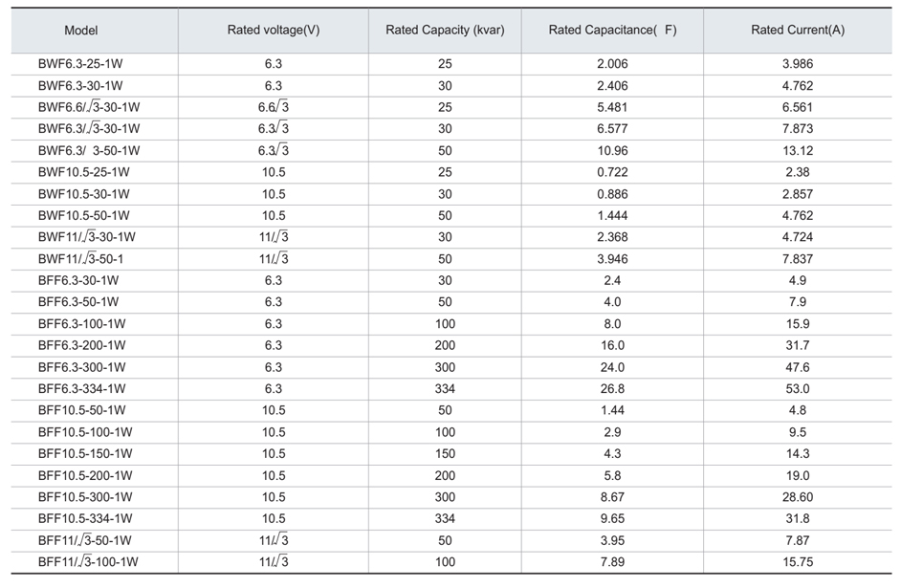The height and width of the screenshot is (588, 901).
Task: Click rated current value 28.60
Action: pyautogui.click(x=798, y=497)
